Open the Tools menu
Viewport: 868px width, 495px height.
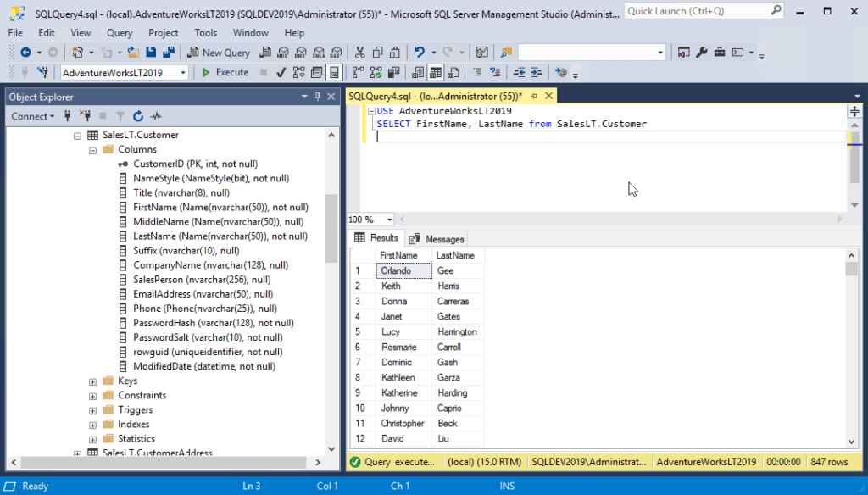(205, 33)
